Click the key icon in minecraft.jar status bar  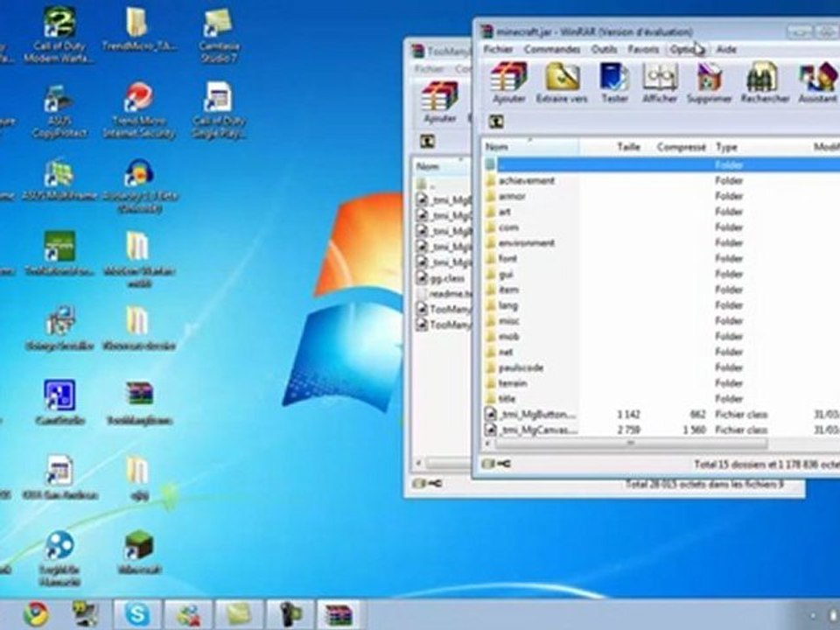coord(503,464)
